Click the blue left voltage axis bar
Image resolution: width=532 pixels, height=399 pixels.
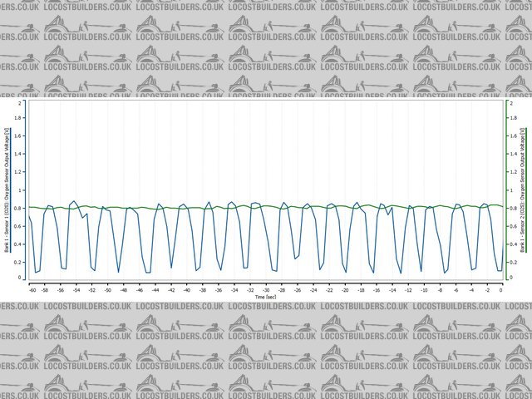27,190
